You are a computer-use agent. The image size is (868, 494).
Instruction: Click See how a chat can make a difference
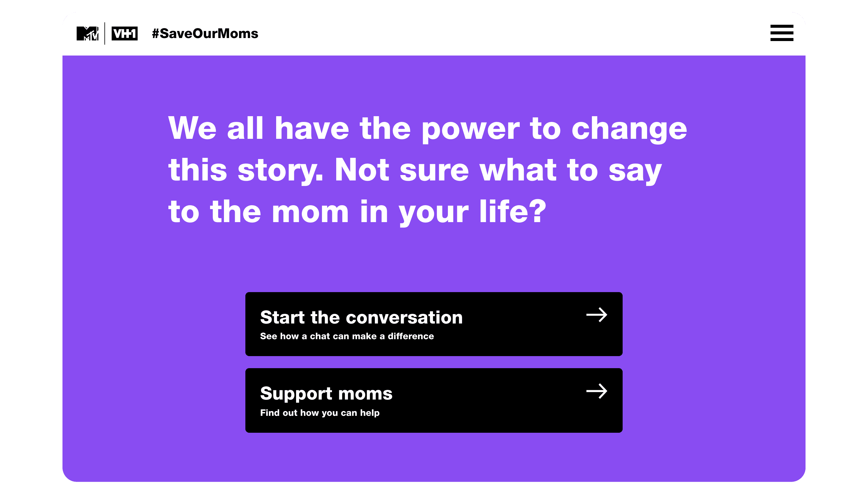click(347, 336)
